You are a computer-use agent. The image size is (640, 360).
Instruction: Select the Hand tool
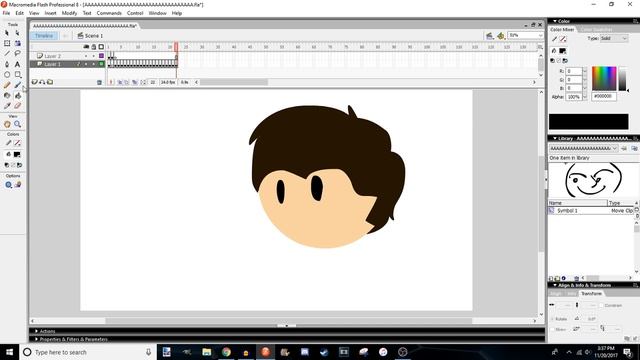point(7,124)
